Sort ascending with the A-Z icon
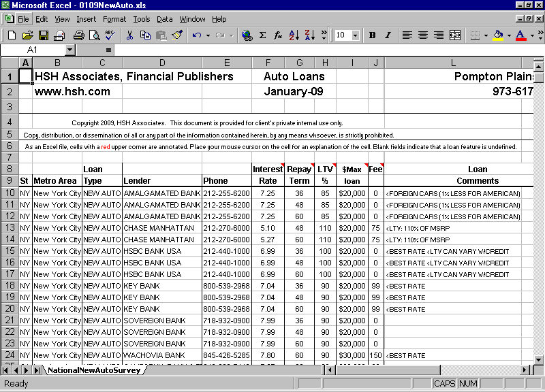The width and height of the screenshot is (545, 392). (x=294, y=35)
